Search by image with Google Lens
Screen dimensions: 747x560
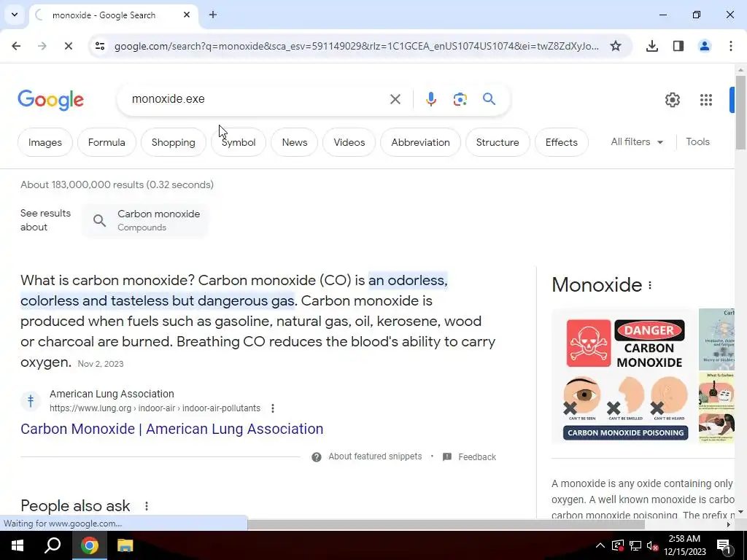pyautogui.click(x=460, y=99)
